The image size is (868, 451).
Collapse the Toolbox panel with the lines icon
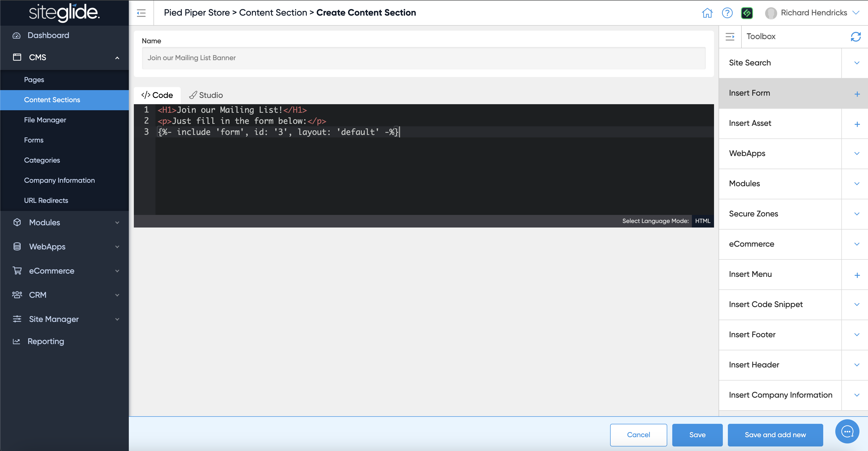730,36
